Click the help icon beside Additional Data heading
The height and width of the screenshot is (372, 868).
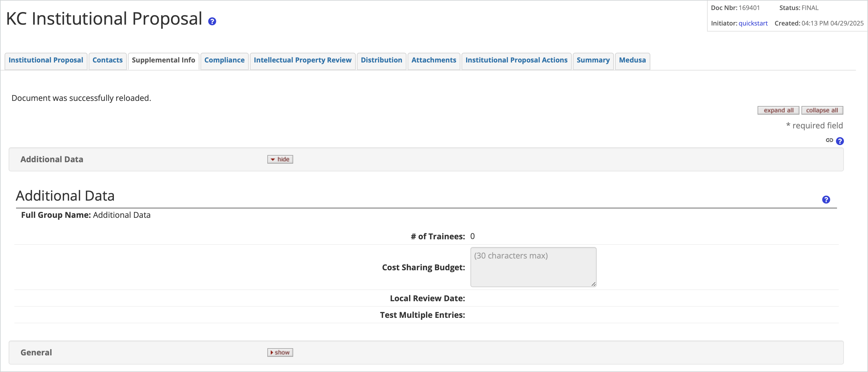(x=826, y=199)
